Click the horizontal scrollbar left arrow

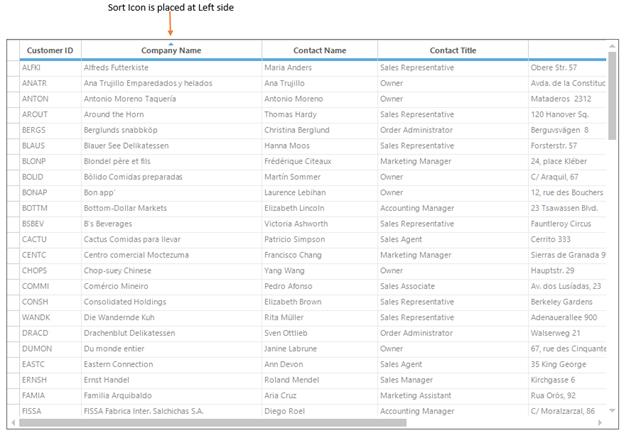tap(13, 422)
